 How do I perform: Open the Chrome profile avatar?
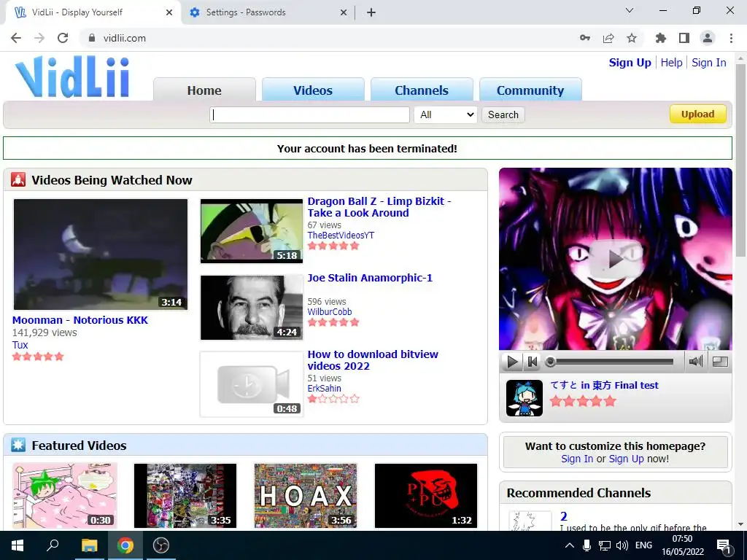[708, 38]
